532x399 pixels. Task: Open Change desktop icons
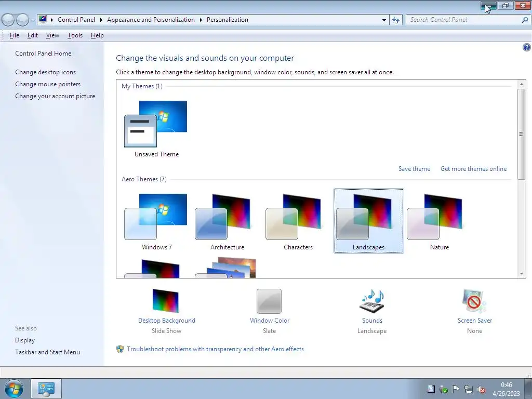[46, 72]
